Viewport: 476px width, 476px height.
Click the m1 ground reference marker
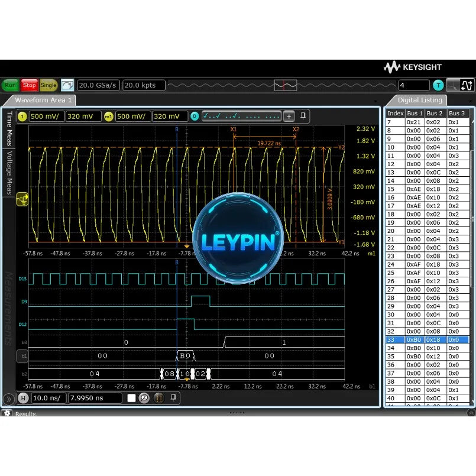point(22,199)
